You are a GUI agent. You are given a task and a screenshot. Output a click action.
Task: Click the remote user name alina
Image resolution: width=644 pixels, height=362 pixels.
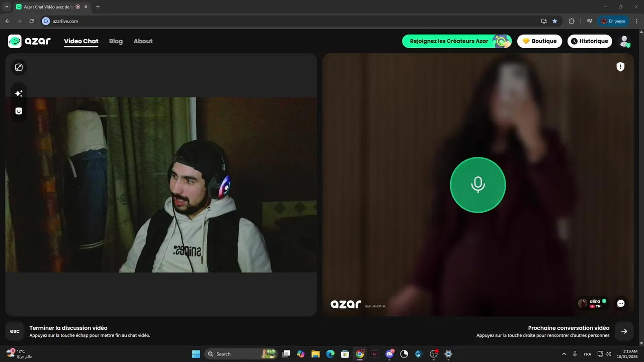tap(595, 301)
